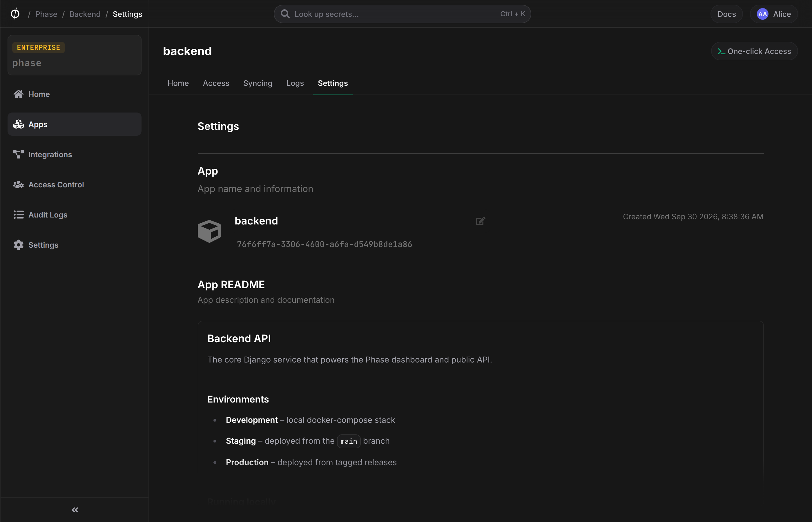Click the Apps cubes icon in sidebar
Screen dimensions: 812x522
tap(19, 124)
